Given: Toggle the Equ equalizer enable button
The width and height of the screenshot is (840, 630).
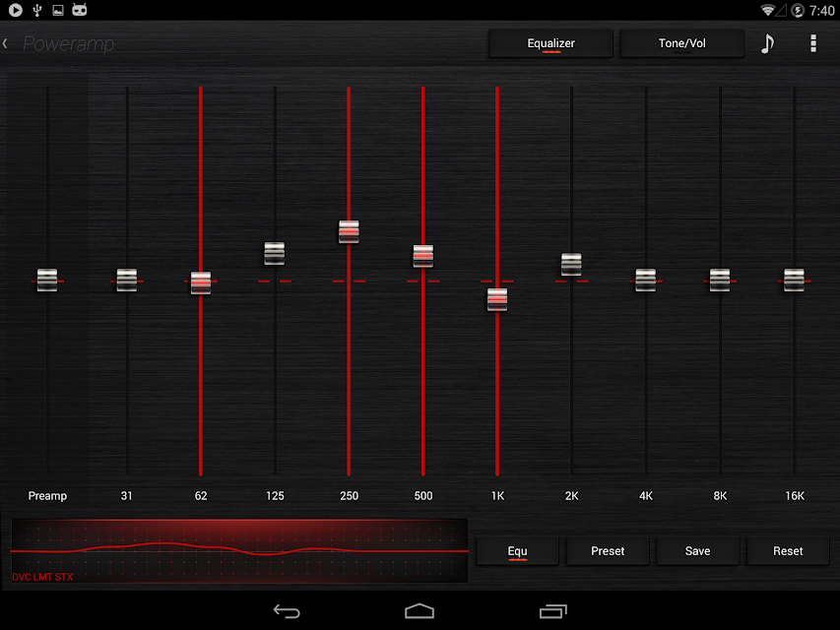Looking at the screenshot, I should [x=518, y=551].
